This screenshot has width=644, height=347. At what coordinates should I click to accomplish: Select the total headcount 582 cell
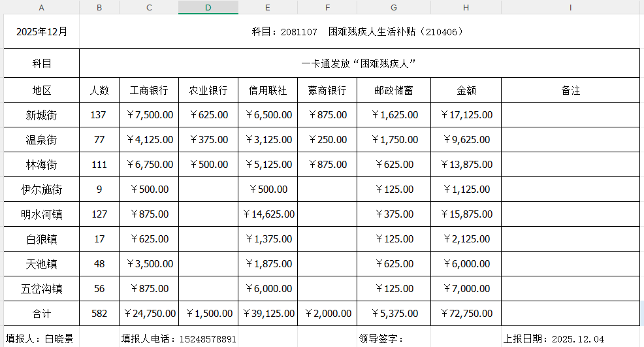(99, 314)
